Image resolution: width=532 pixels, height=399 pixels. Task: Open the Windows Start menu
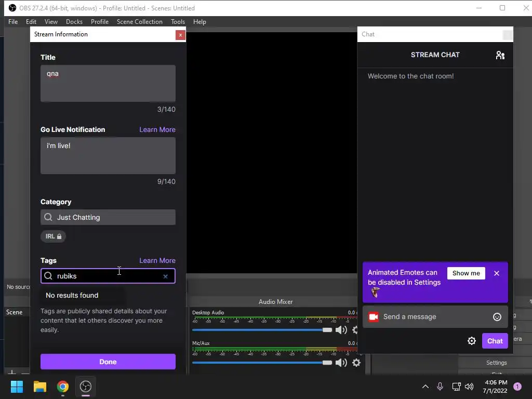click(17, 387)
